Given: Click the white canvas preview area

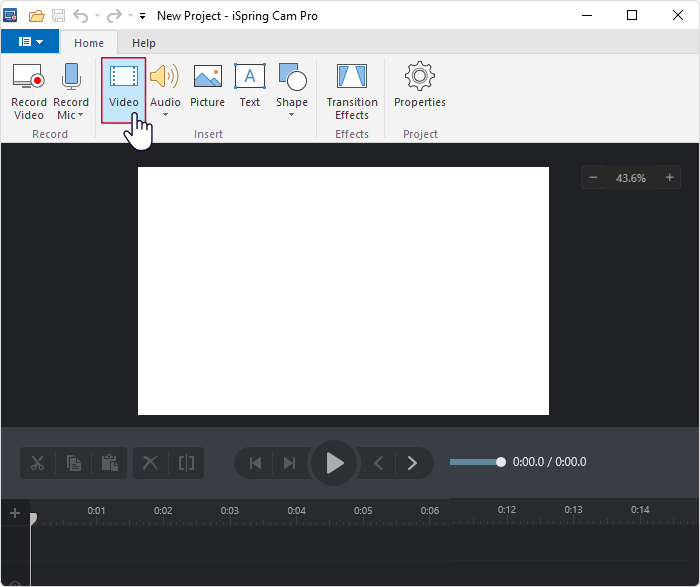Looking at the screenshot, I should point(343,291).
